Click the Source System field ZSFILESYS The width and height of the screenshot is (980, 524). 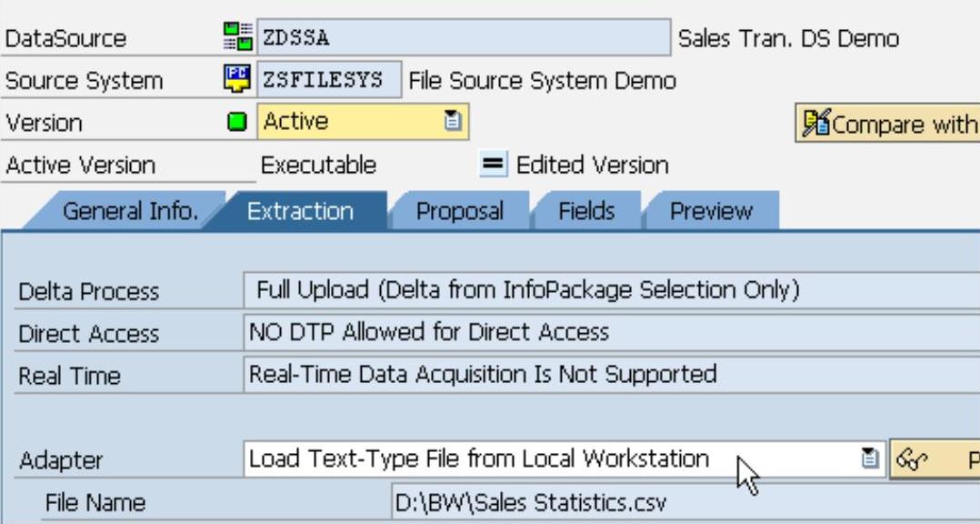click(x=331, y=80)
